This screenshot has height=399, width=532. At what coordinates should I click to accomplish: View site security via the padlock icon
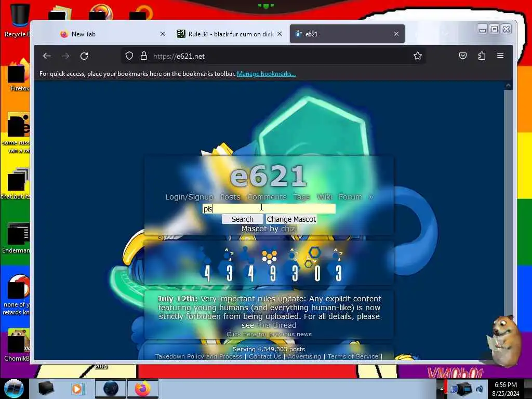pyautogui.click(x=144, y=56)
